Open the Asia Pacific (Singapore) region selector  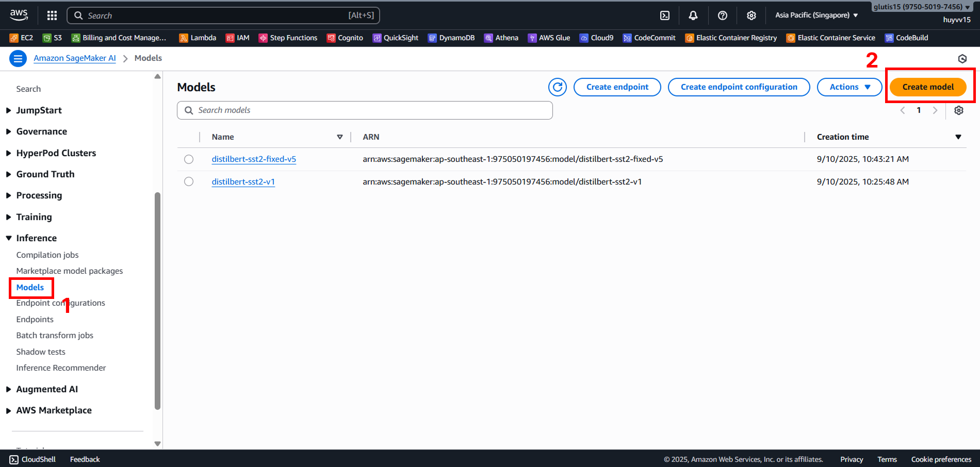[816, 15]
